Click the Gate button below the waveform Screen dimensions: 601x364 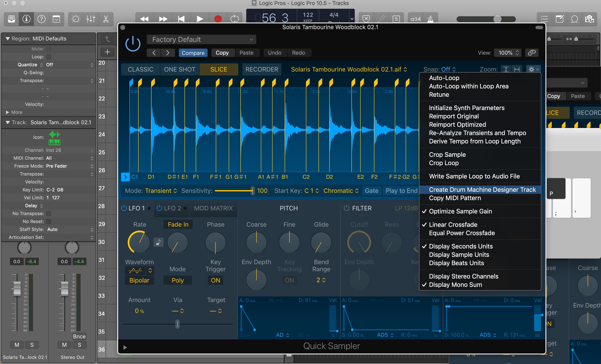[371, 191]
